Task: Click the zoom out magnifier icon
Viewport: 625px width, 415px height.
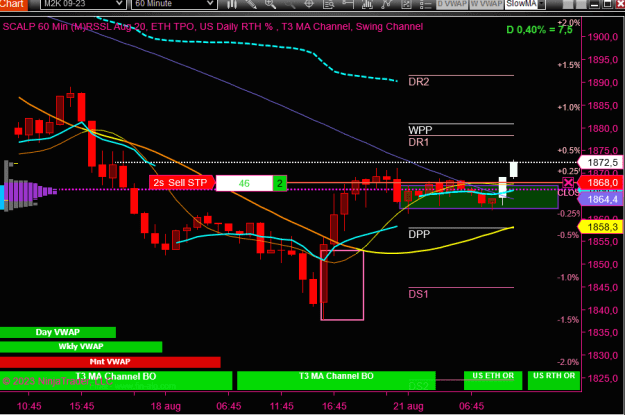Action: [290, 4]
